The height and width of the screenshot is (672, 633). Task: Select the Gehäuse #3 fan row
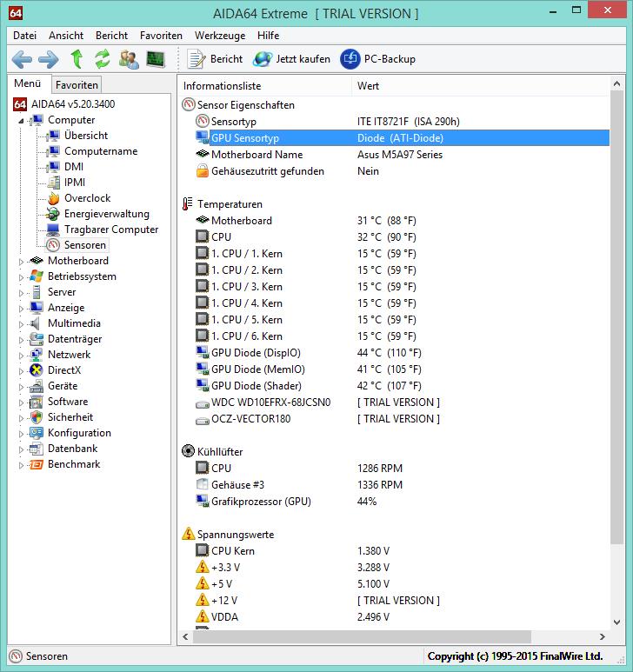402,485
